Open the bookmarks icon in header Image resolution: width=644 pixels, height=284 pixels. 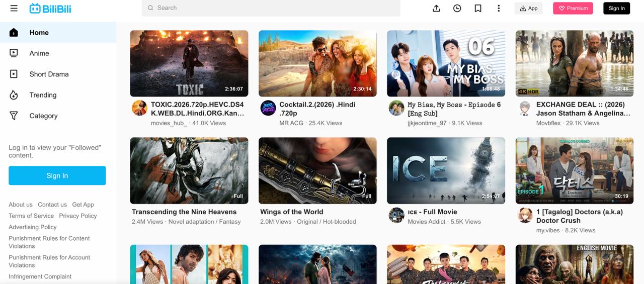pos(478,8)
